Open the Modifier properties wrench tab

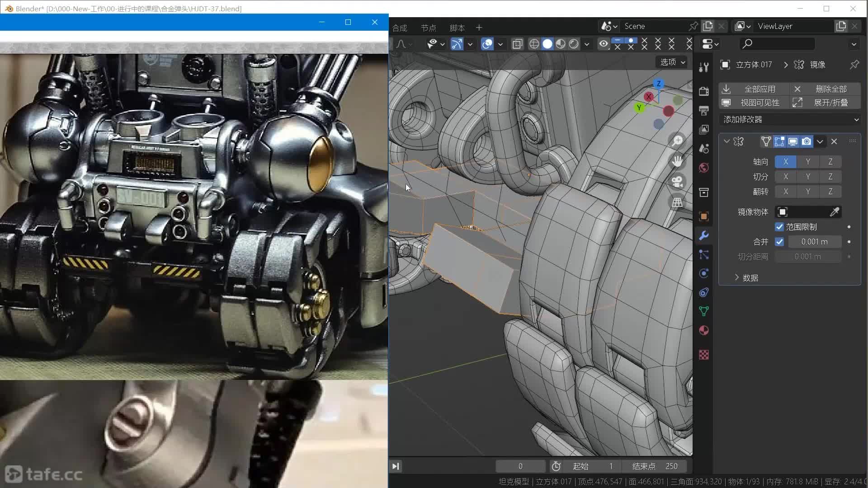[703, 235]
